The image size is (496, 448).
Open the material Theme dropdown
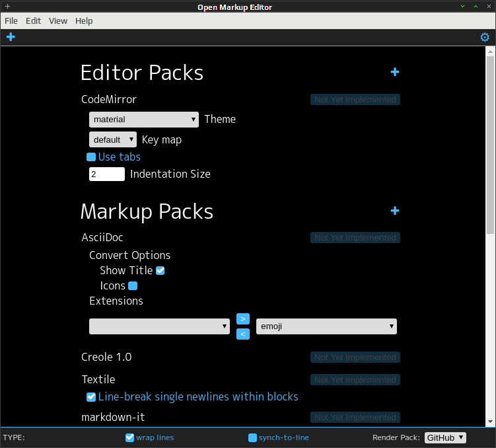tap(144, 120)
